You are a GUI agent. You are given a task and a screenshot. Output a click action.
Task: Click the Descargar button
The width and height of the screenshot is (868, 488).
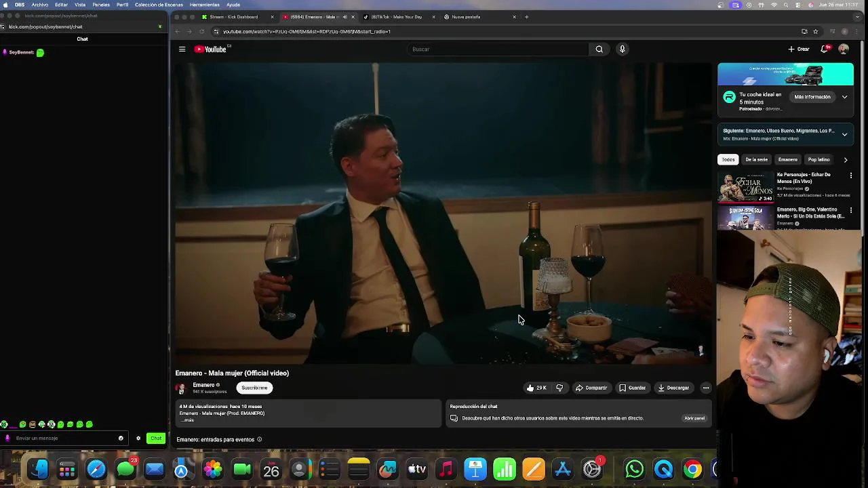673,388
